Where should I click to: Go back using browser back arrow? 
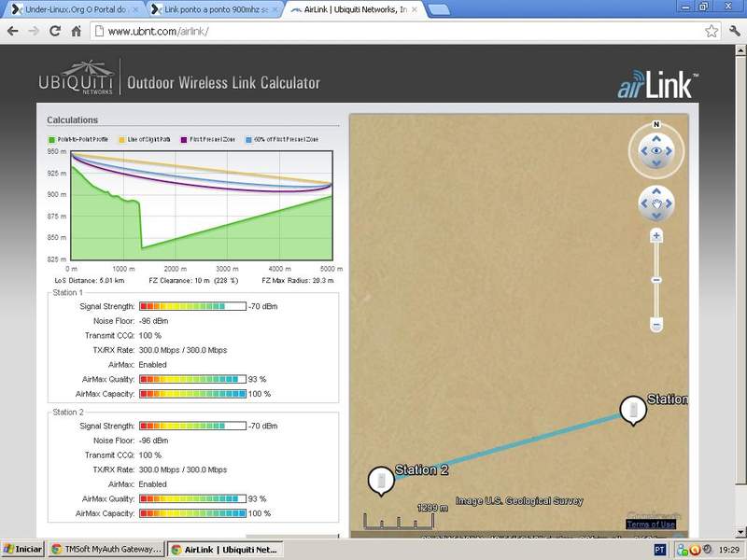tap(13, 32)
